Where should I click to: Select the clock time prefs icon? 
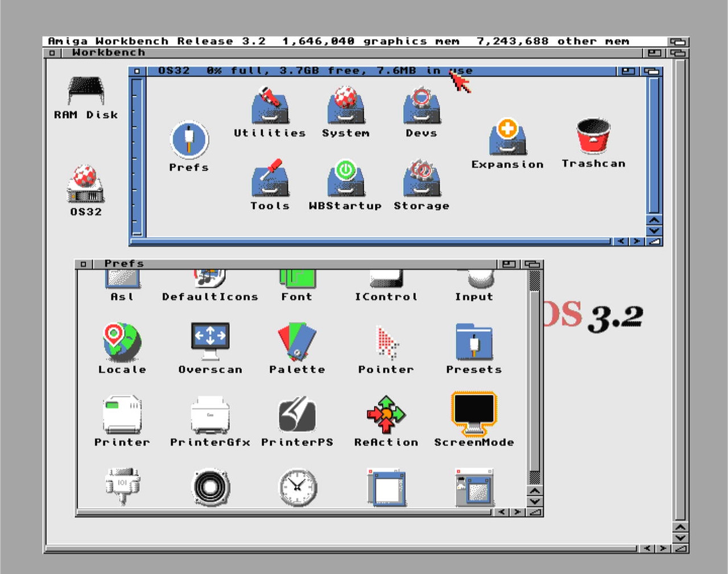(x=297, y=488)
